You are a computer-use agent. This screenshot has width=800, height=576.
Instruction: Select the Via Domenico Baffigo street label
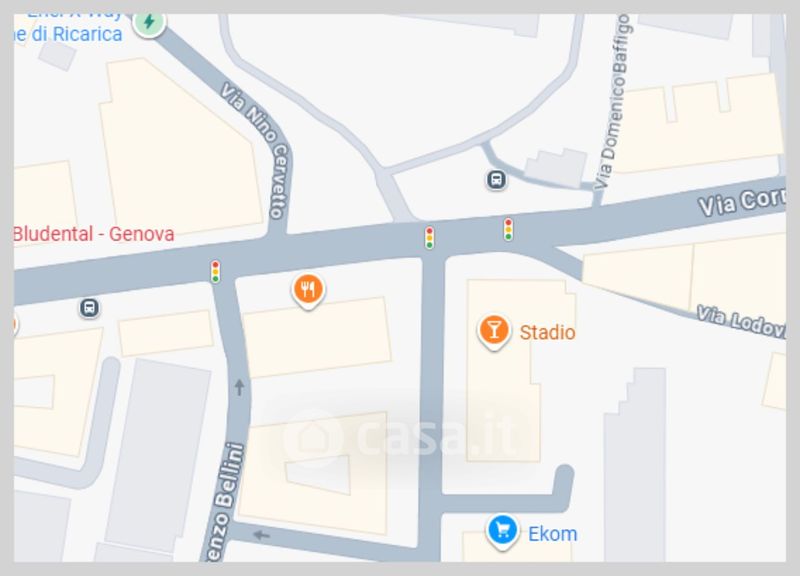[614, 101]
